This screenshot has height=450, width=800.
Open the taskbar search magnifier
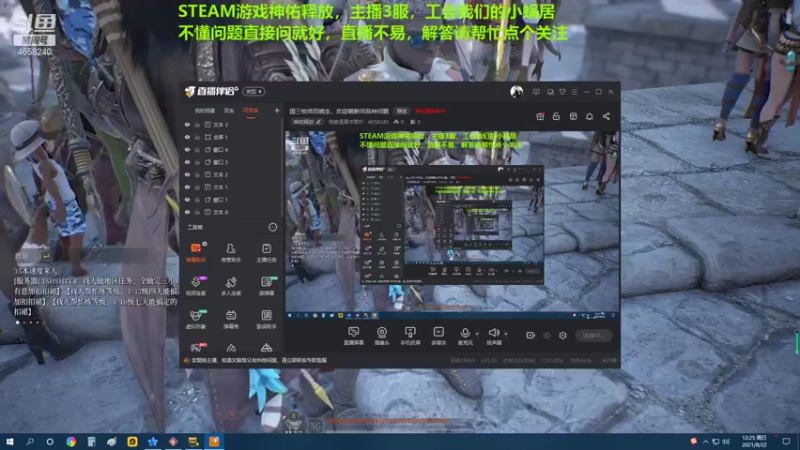(30, 442)
